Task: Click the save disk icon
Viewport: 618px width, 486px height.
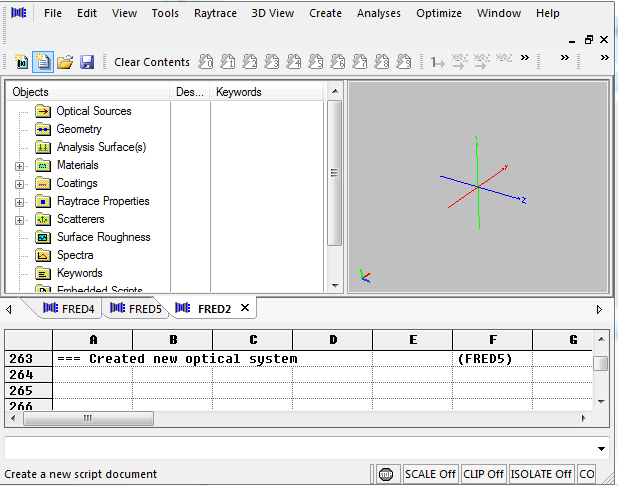Action: (x=87, y=62)
